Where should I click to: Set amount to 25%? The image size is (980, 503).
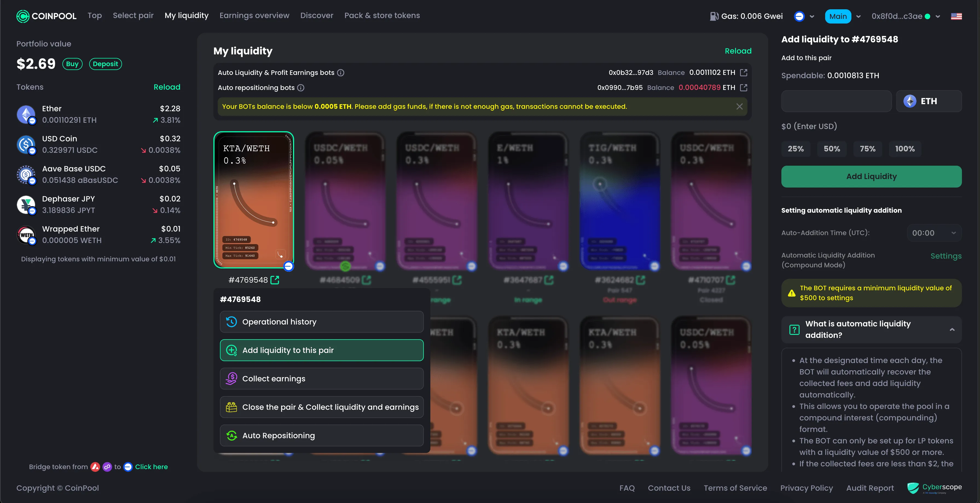click(x=796, y=149)
